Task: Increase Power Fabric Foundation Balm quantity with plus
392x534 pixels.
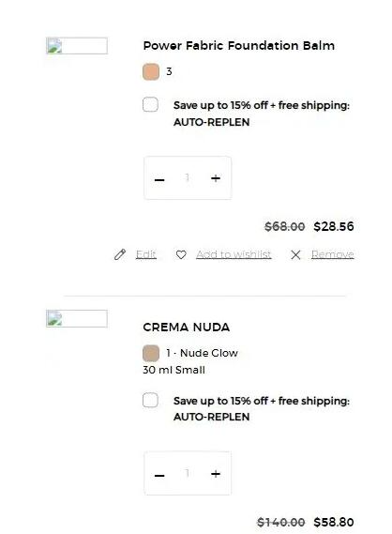Action: tap(216, 178)
